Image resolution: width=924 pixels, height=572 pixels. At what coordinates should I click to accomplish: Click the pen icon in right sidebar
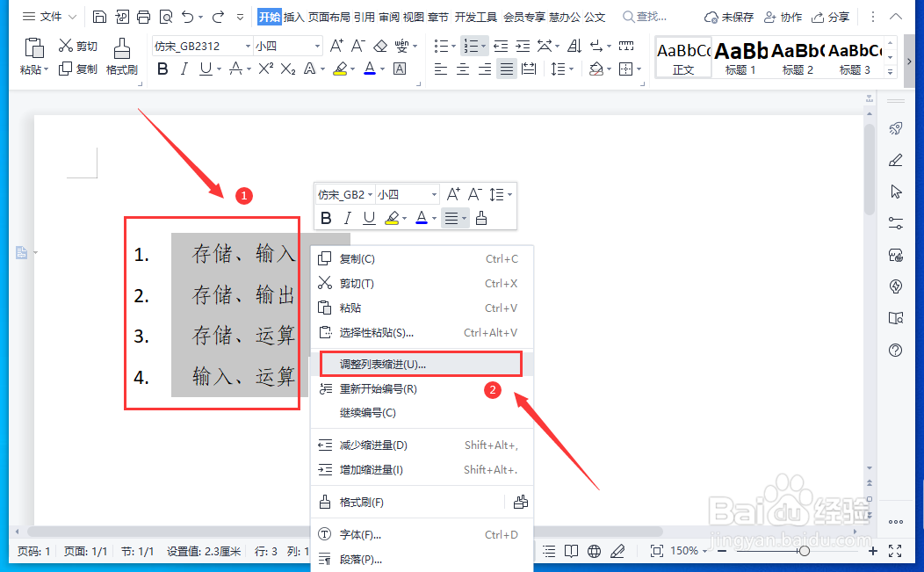pyautogui.click(x=896, y=160)
